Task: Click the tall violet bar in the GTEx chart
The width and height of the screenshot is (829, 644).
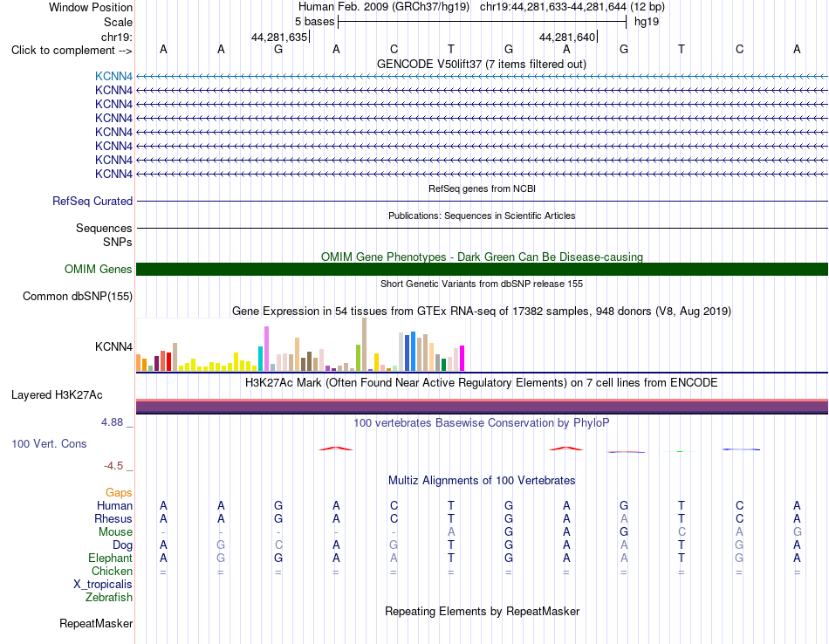Action: tap(266, 348)
